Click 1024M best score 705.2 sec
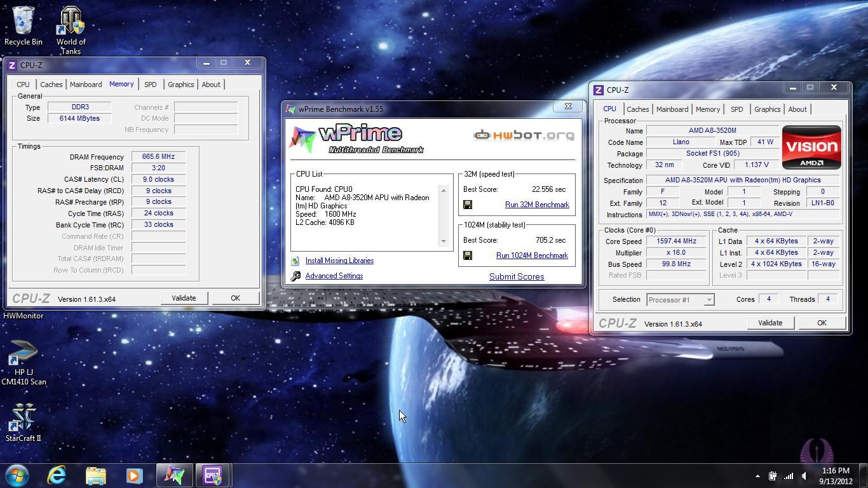 point(550,240)
